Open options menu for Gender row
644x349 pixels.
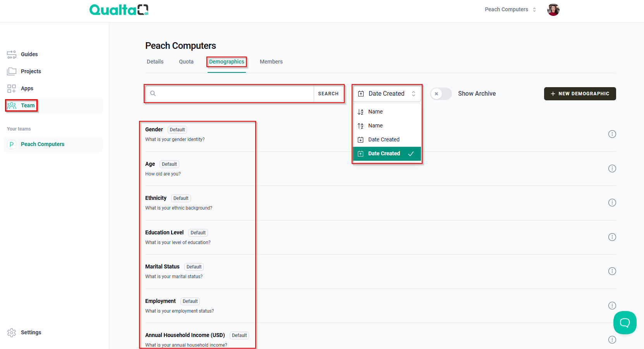(612, 134)
